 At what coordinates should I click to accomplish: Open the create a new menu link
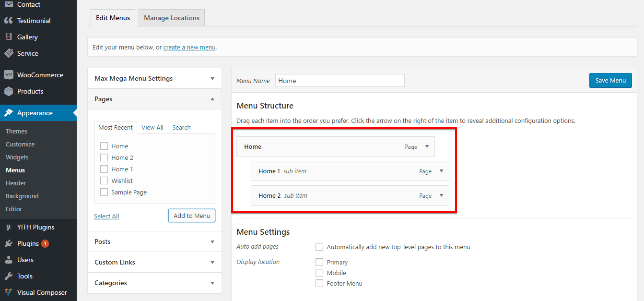tap(189, 47)
